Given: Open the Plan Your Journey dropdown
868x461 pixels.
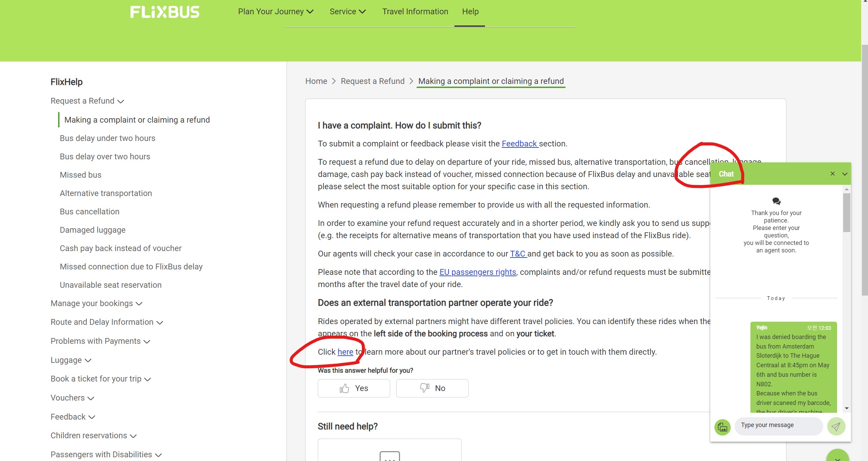Looking at the screenshot, I should tap(276, 12).
